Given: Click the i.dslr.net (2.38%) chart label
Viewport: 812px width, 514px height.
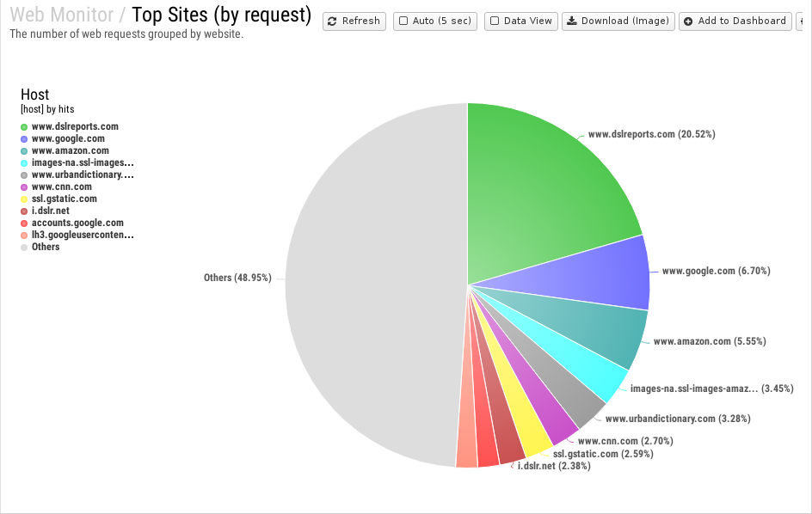Looking at the screenshot, I should pos(554,466).
